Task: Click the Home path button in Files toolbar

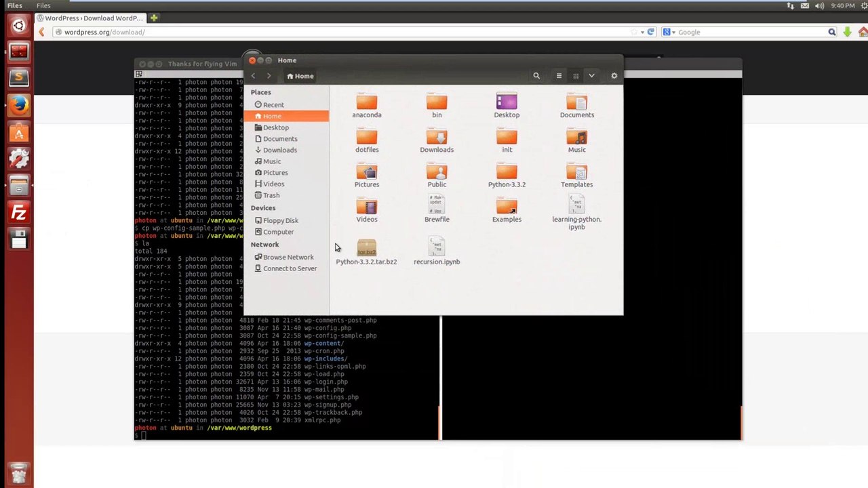Action: click(x=300, y=76)
